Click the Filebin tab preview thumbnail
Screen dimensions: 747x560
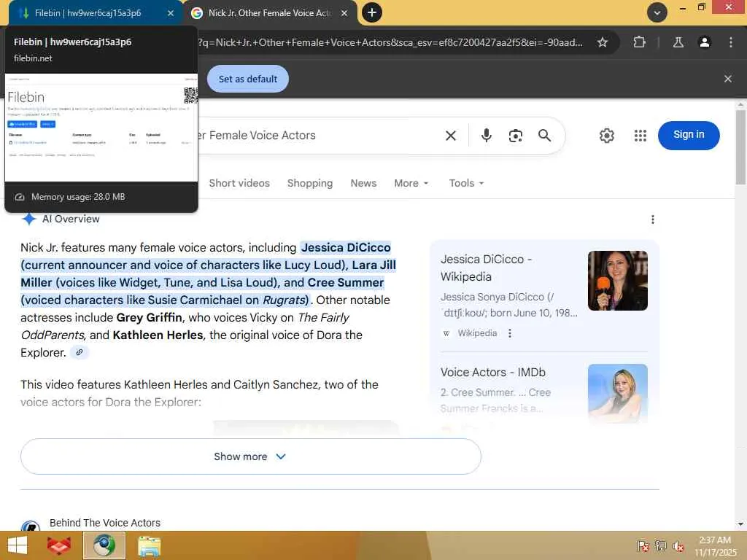click(101, 127)
